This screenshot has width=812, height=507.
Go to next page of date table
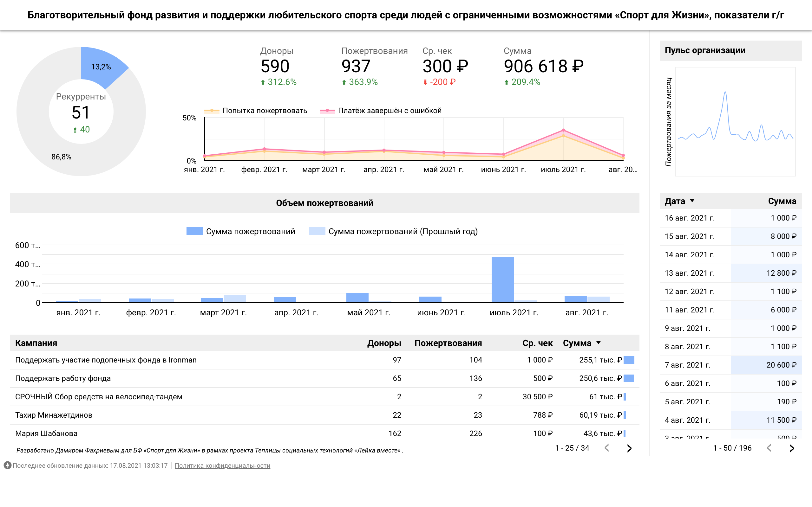[791, 448]
